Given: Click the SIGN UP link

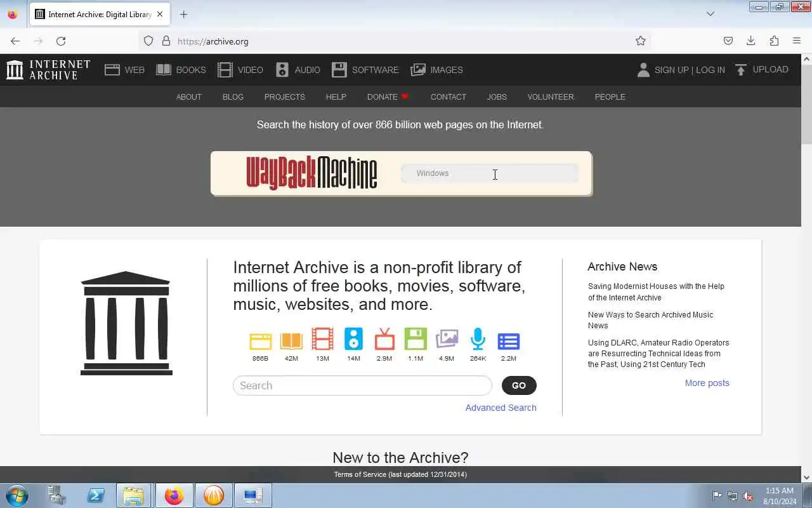Looking at the screenshot, I should pyautogui.click(x=671, y=70).
